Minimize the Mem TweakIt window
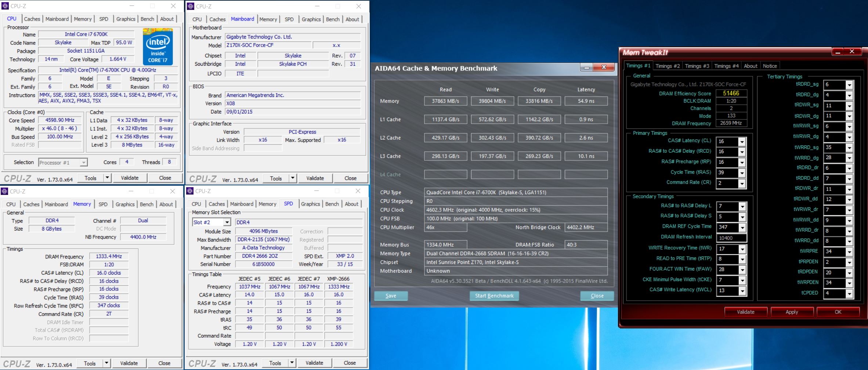The image size is (868, 370). click(838, 52)
